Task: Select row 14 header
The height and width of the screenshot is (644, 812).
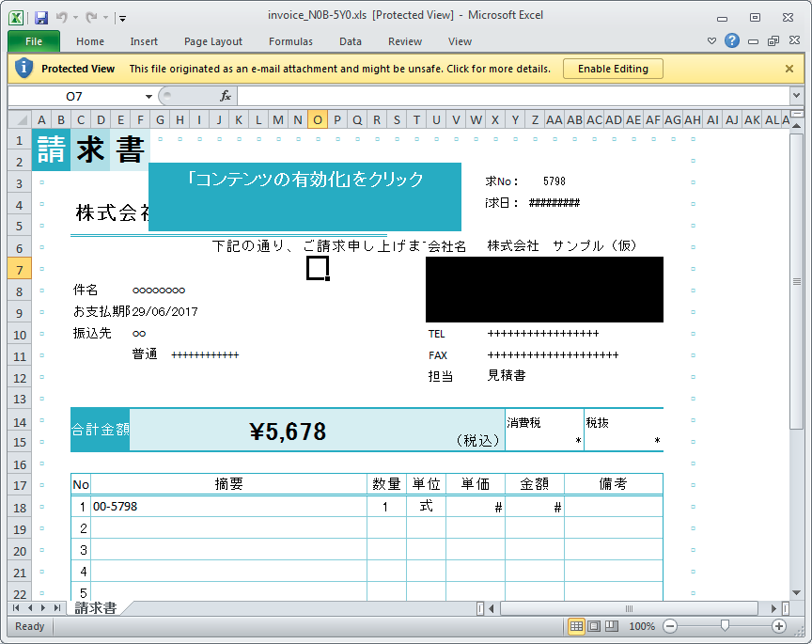Action: (20, 422)
